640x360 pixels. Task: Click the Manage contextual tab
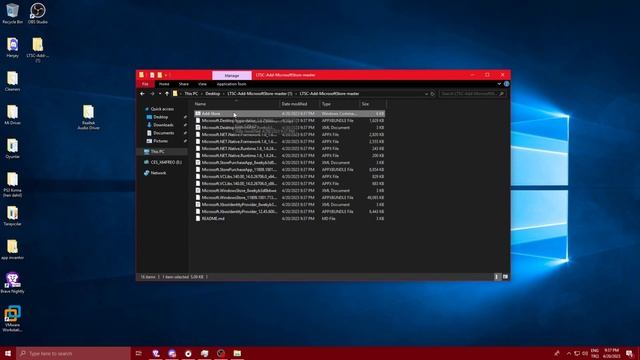click(x=231, y=76)
